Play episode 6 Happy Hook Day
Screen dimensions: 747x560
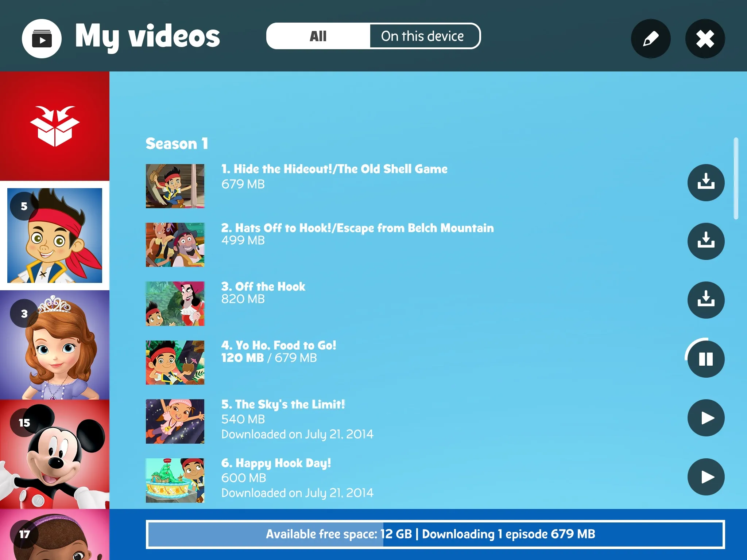click(x=706, y=477)
